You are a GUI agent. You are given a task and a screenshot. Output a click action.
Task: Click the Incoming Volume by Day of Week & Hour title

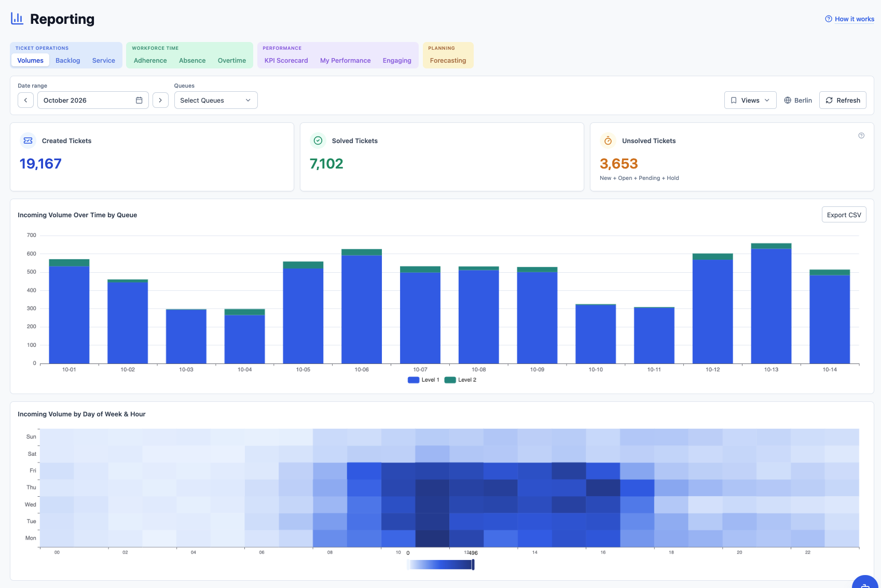(x=81, y=414)
